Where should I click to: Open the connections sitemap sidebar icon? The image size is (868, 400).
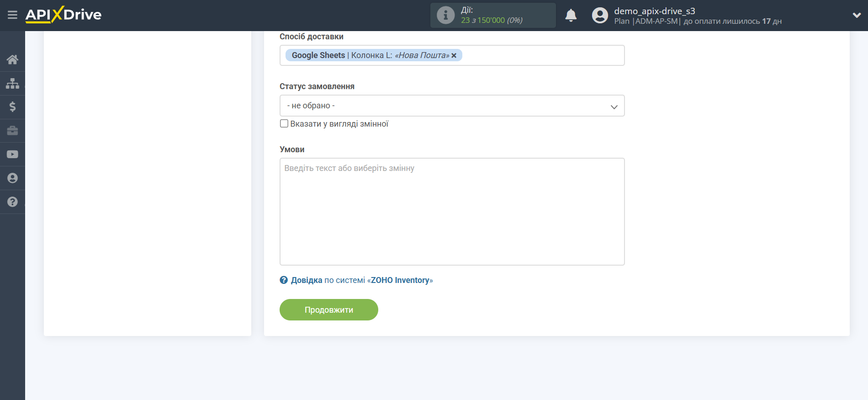(12, 83)
